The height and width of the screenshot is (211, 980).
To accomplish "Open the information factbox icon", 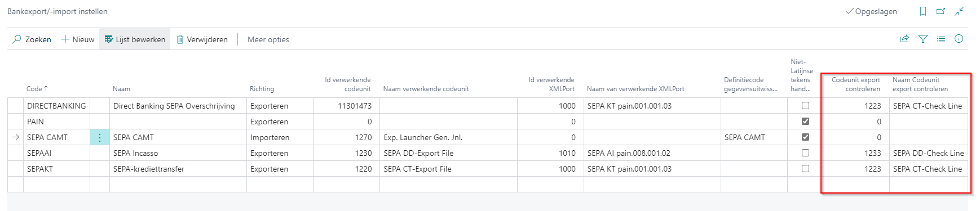I will pyautogui.click(x=959, y=39).
